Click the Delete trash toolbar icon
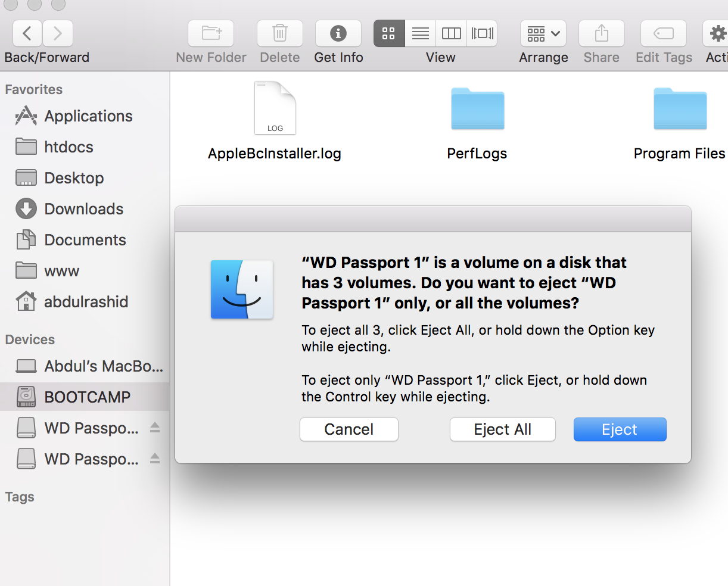 pos(280,33)
